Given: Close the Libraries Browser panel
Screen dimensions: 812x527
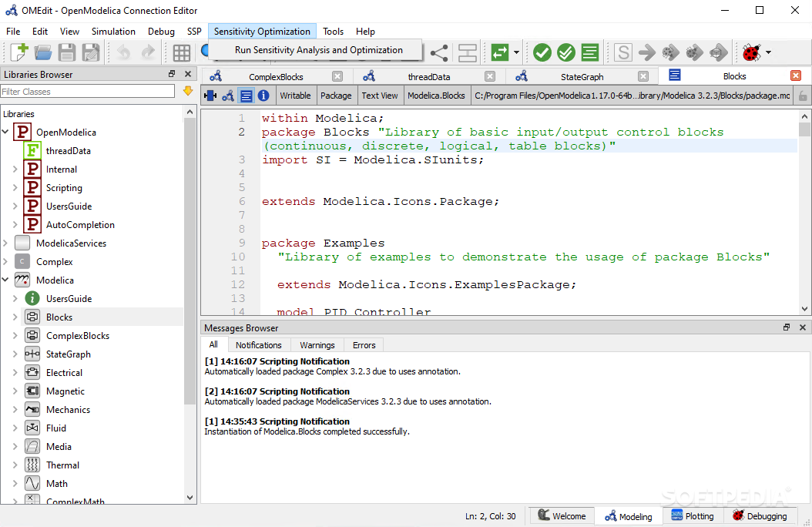Looking at the screenshot, I should click(188, 74).
